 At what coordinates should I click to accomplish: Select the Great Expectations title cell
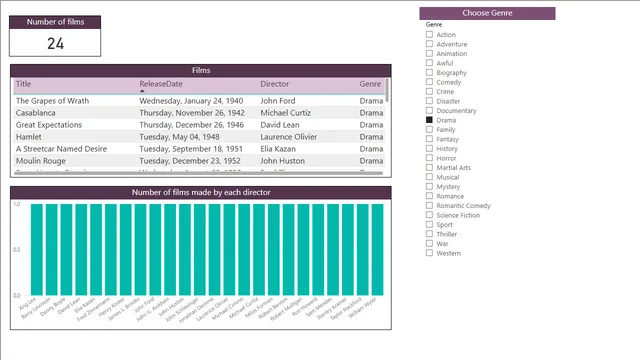(49, 125)
